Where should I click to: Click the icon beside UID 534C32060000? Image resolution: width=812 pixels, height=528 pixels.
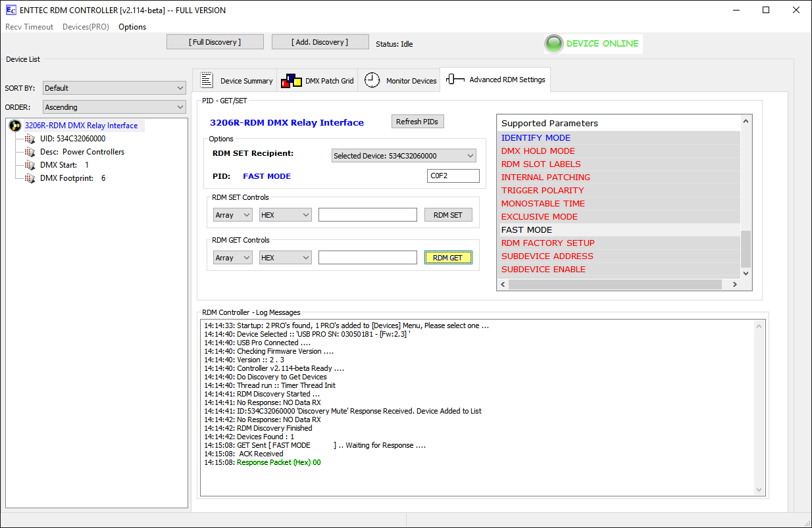pos(30,139)
